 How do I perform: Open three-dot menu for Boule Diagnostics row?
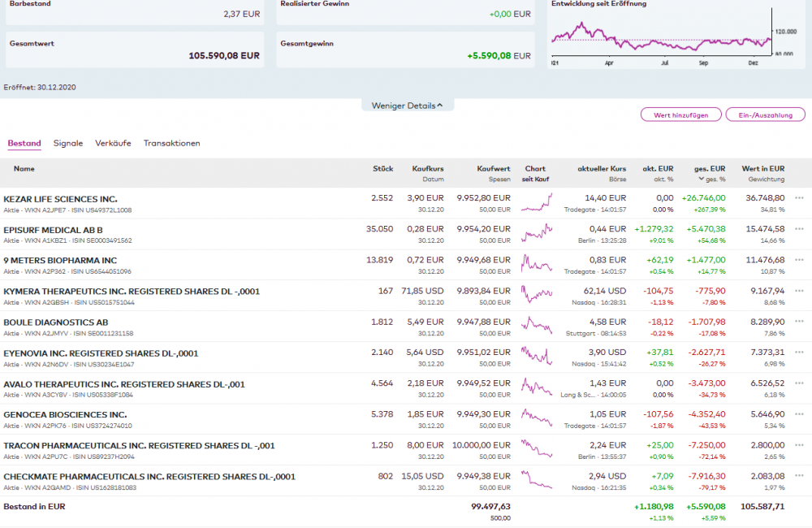point(800,321)
